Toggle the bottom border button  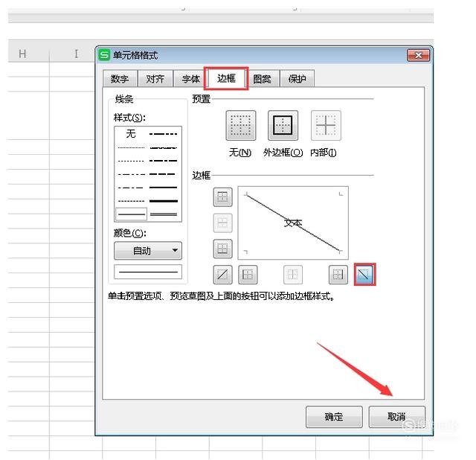[x=222, y=249]
